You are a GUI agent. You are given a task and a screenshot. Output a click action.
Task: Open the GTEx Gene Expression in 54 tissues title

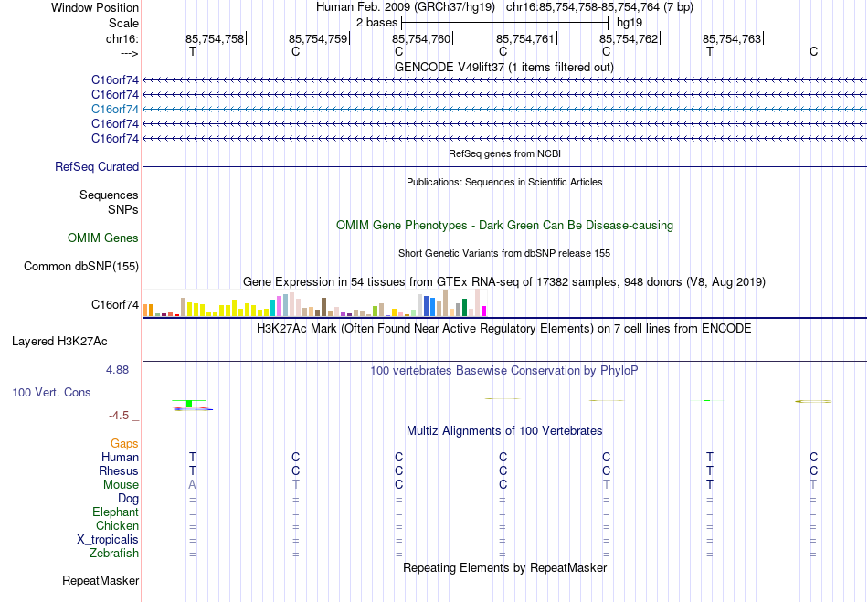click(504, 281)
